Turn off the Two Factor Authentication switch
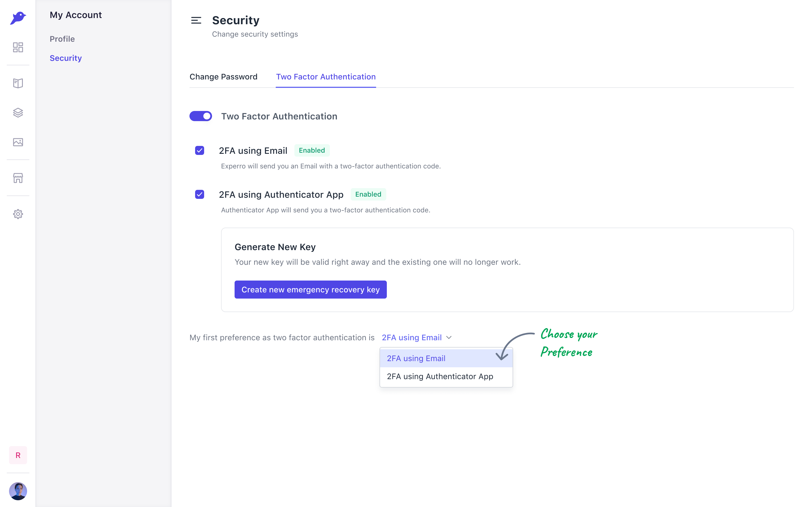This screenshot has height=507, width=812. tap(201, 116)
